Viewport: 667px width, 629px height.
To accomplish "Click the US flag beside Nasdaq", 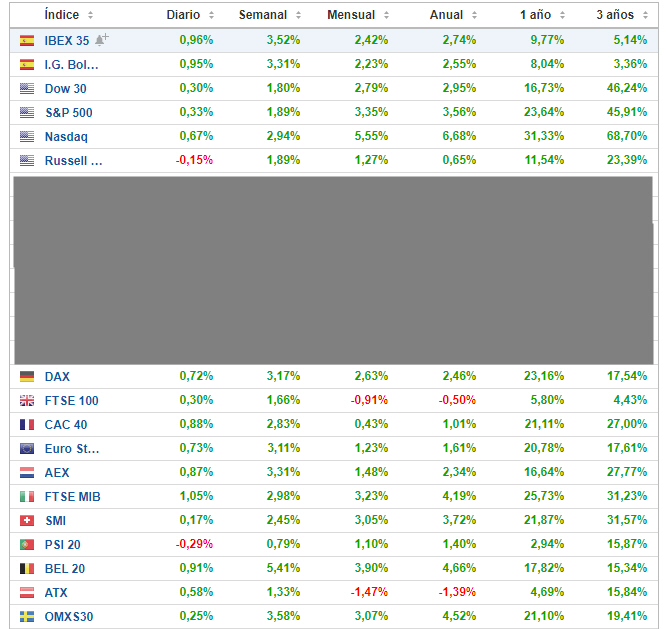I will click(x=27, y=137).
